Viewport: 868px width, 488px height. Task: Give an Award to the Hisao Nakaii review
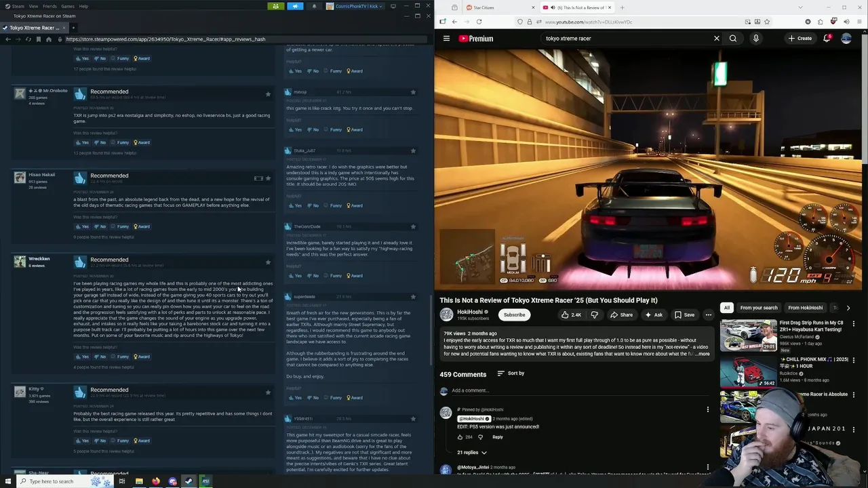coord(142,226)
